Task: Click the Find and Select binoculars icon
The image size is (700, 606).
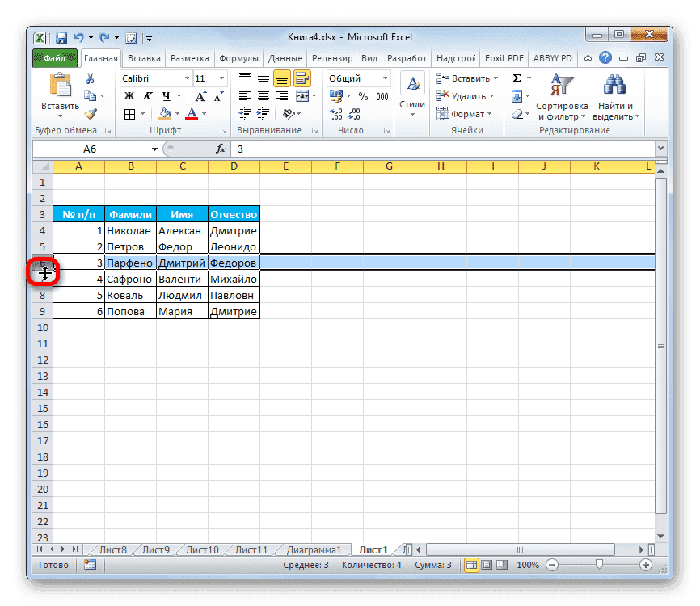Action: click(614, 84)
